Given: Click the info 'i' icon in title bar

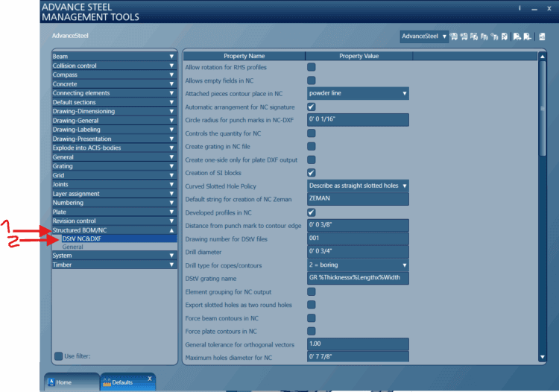Looking at the screenshot, I should click(519, 8).
